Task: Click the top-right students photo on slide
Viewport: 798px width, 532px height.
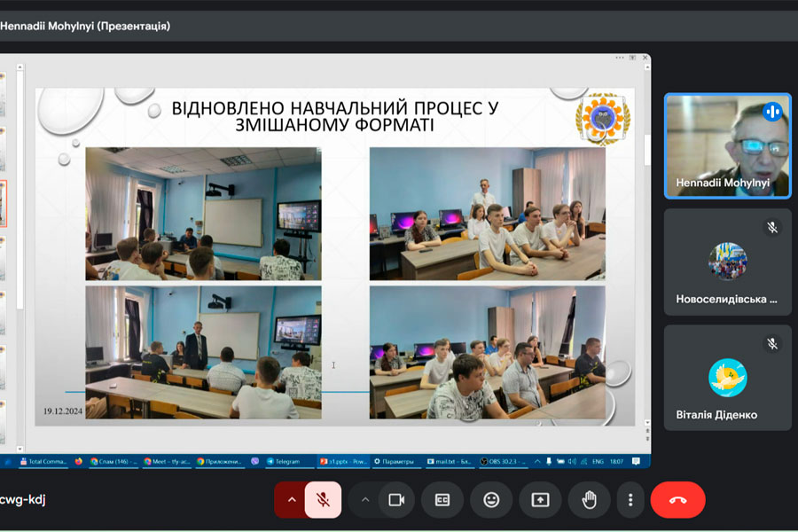Action: [488, 214]
